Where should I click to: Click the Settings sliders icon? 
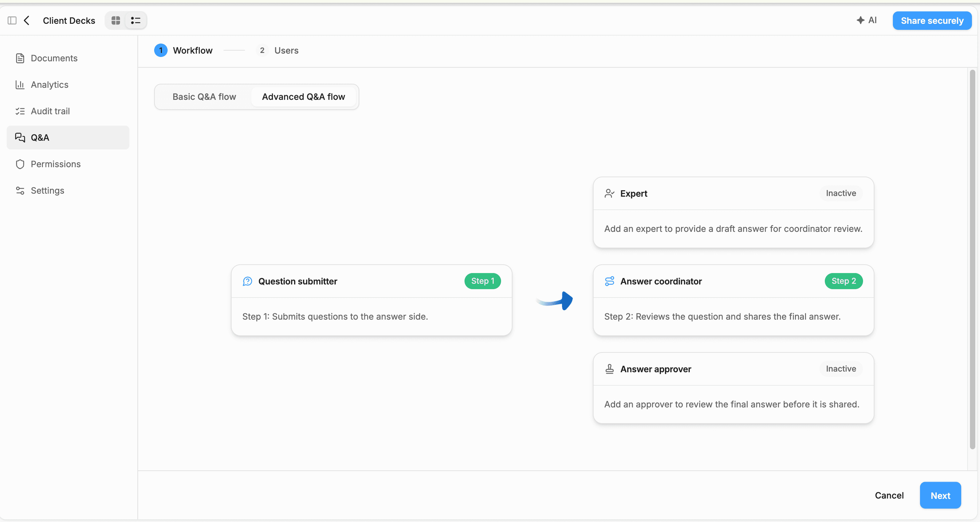point(20,191)
